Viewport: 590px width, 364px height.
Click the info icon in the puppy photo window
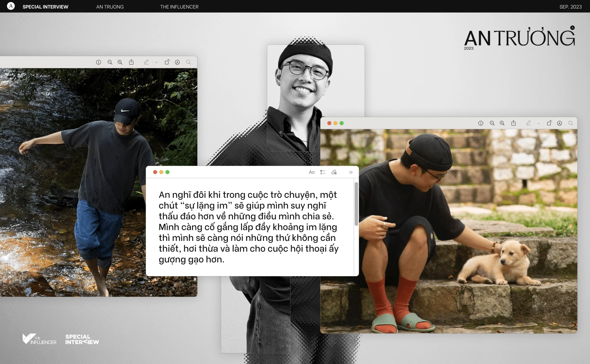[x=481, y=123]
